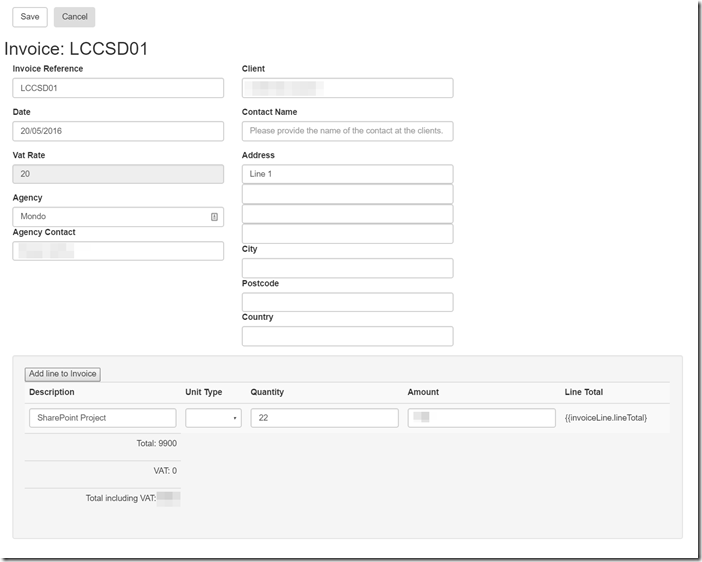Focus the Invoice Reference input field
This screenshot has width=702, height=562.
click(118, 88)
